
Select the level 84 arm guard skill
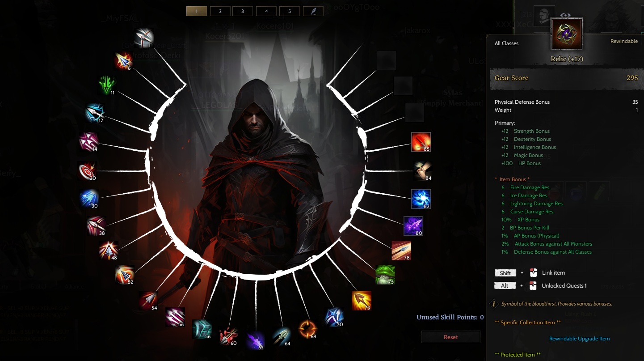[x=422, y=171]
